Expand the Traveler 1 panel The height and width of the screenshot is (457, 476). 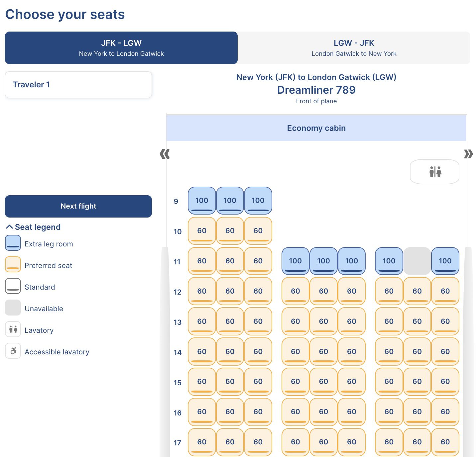pos(78,85)
